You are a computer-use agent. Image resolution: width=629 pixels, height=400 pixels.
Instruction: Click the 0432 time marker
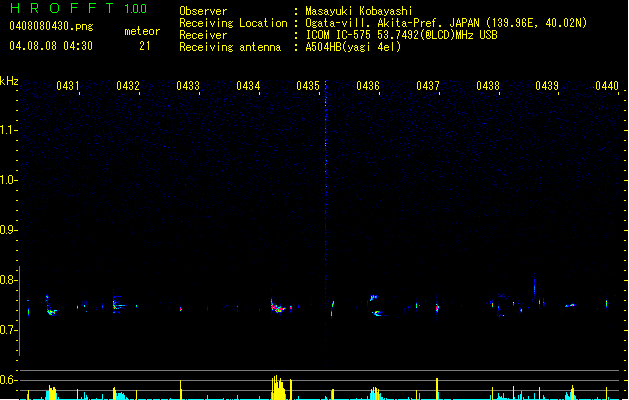coord(128,86)
